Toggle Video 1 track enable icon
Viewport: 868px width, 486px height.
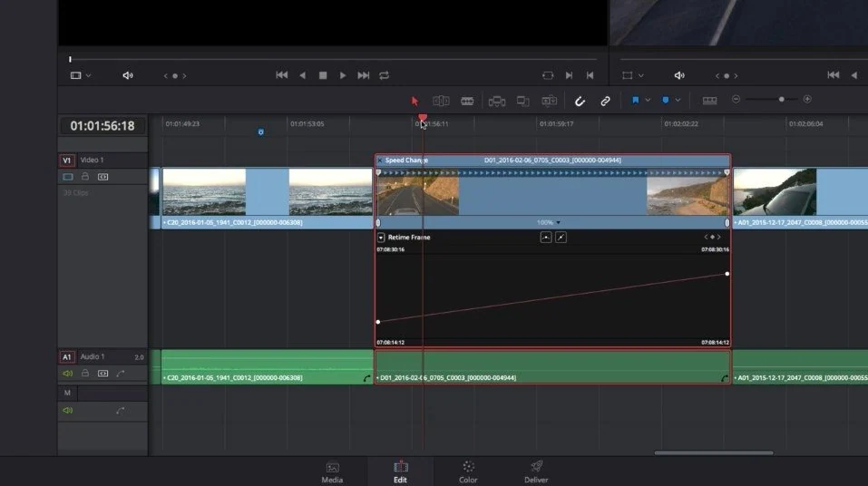67,177
